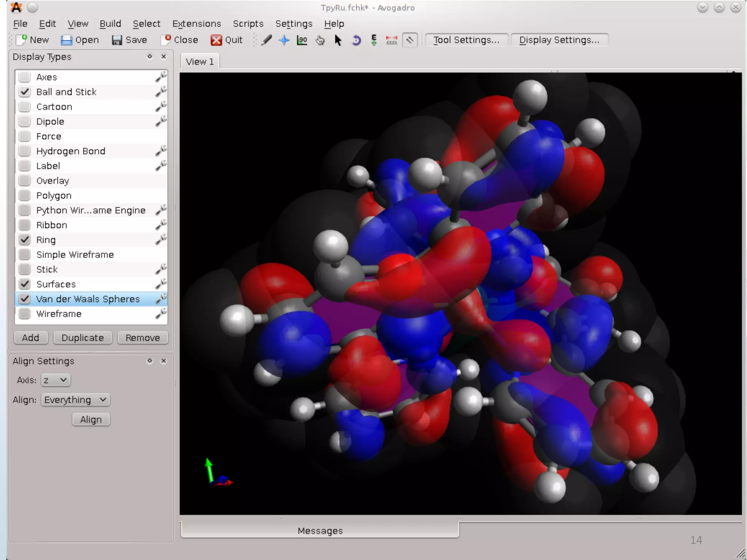The image size is (747, 560).
Task: Activate the blue Navigate star tool
Action: click(x=284, y=40)
